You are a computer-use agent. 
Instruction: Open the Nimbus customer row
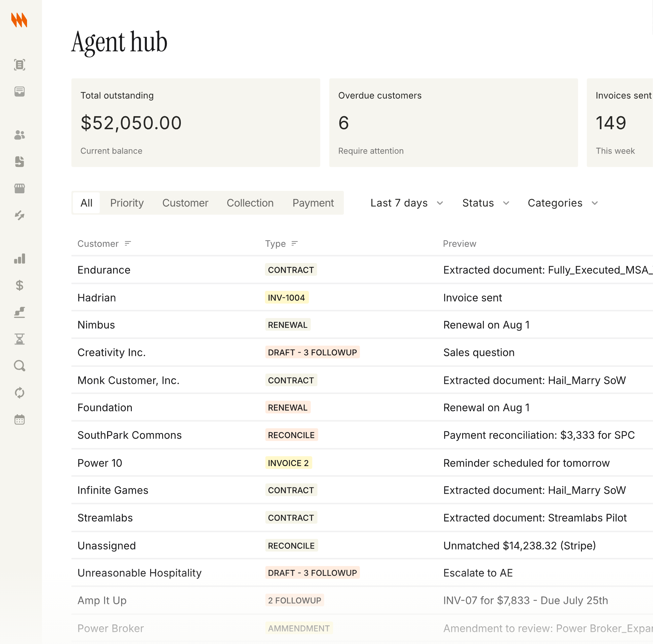pyautogui.click(x=362, y=325)
